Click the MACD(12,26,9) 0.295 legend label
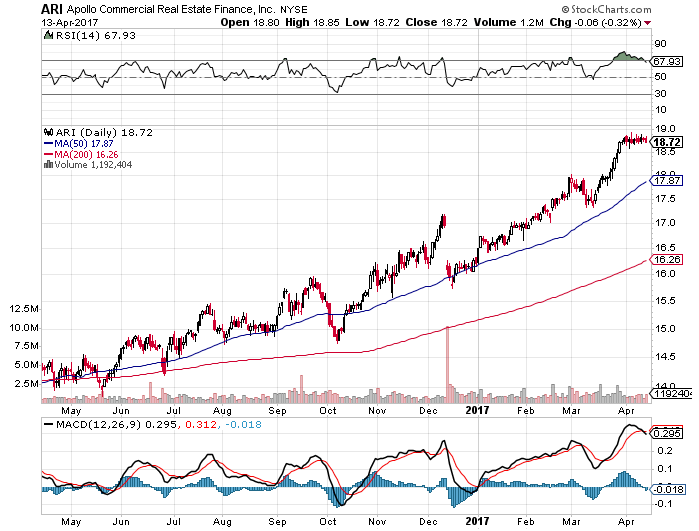The image size is (699, 531). point(116,424)
